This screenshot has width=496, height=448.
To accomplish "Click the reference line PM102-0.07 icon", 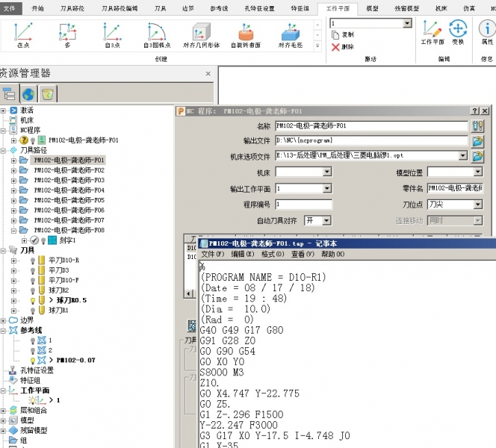I will pos(42,360).
